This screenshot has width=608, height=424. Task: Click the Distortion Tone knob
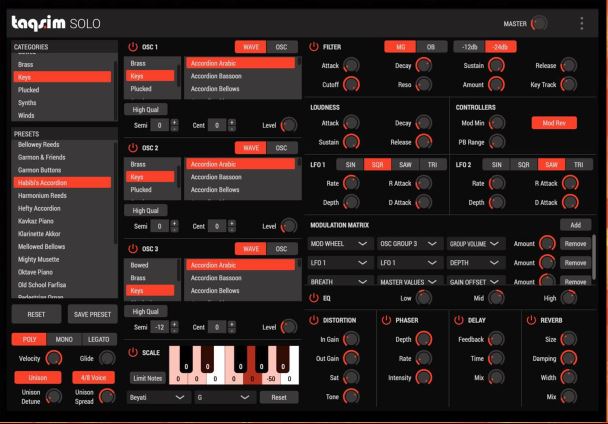point(351,396)
